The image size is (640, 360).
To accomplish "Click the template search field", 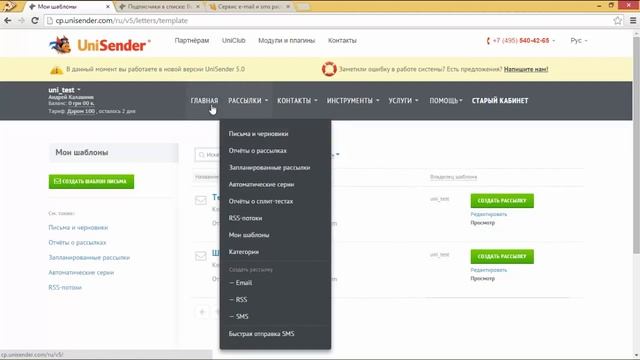I will 207,155.
